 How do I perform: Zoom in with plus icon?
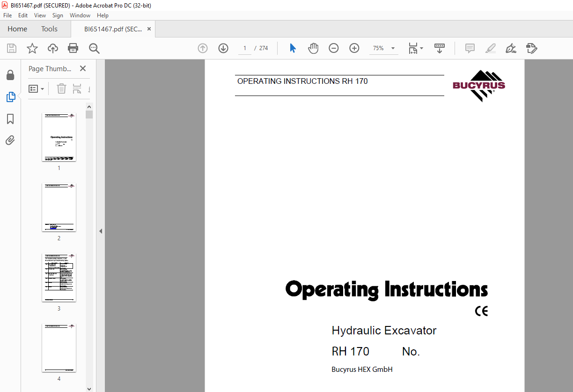[354, 48]
